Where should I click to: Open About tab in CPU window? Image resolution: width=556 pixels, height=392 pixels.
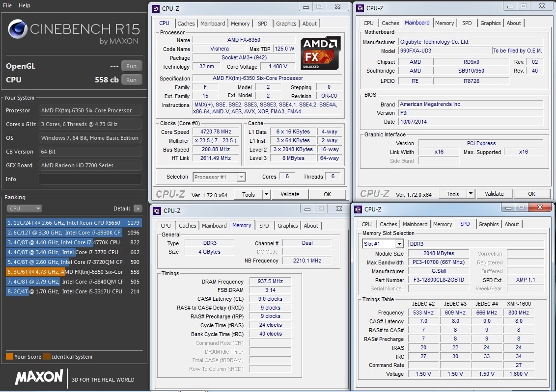pos(309,24)
